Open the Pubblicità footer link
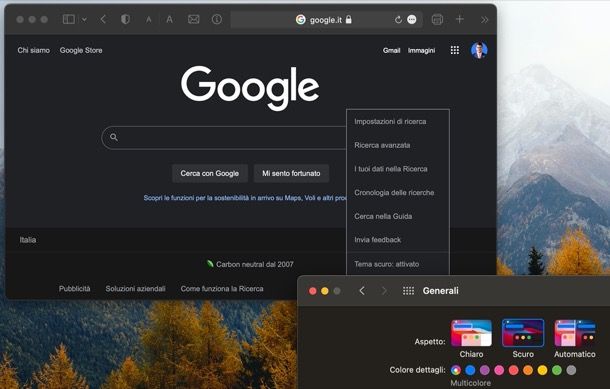 click(74, 289)
